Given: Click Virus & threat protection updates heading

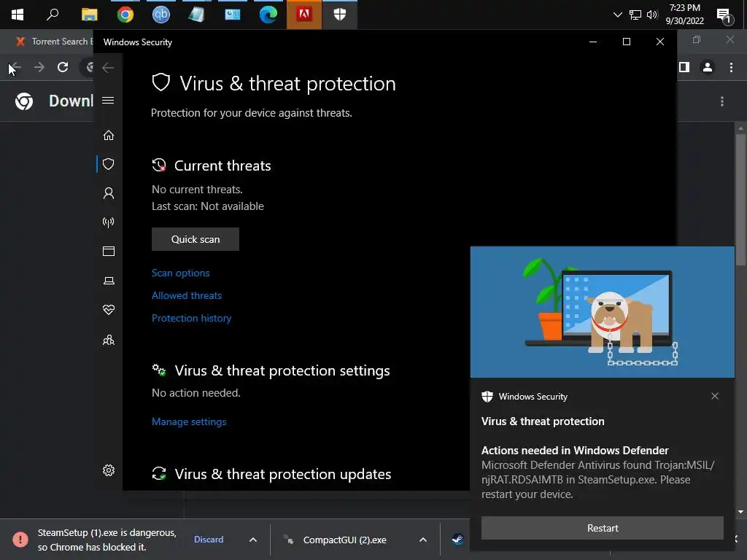Looking at the screenshot, I should (x=283, y=474).
